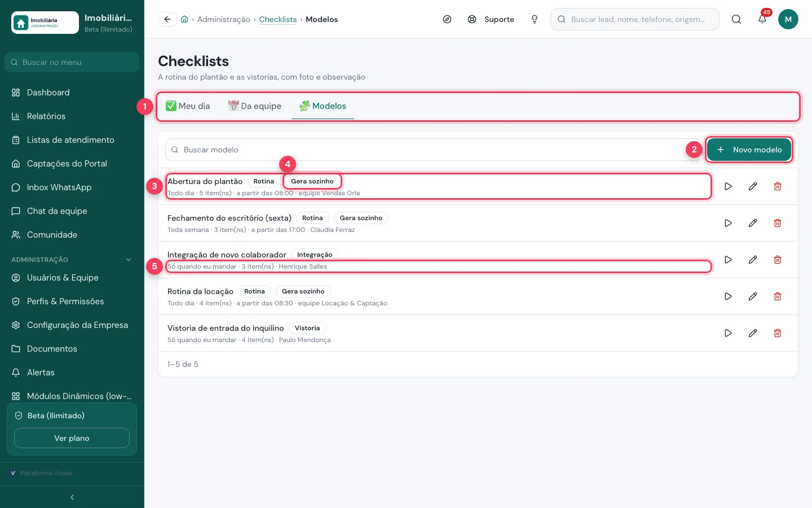Delete Fechamento do escritório (sexta) trash icon
The image size is (812, 508).
click(x=778, y=223)
